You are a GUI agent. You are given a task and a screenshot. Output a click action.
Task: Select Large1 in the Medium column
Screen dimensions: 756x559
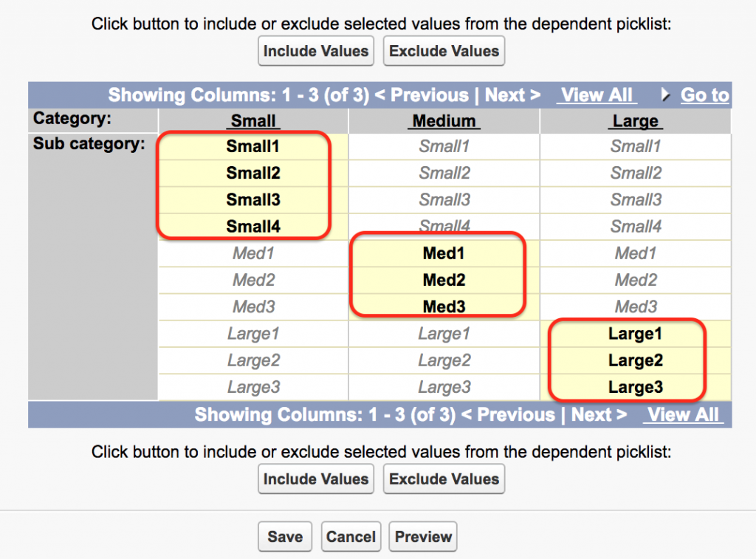coord(444,333)
